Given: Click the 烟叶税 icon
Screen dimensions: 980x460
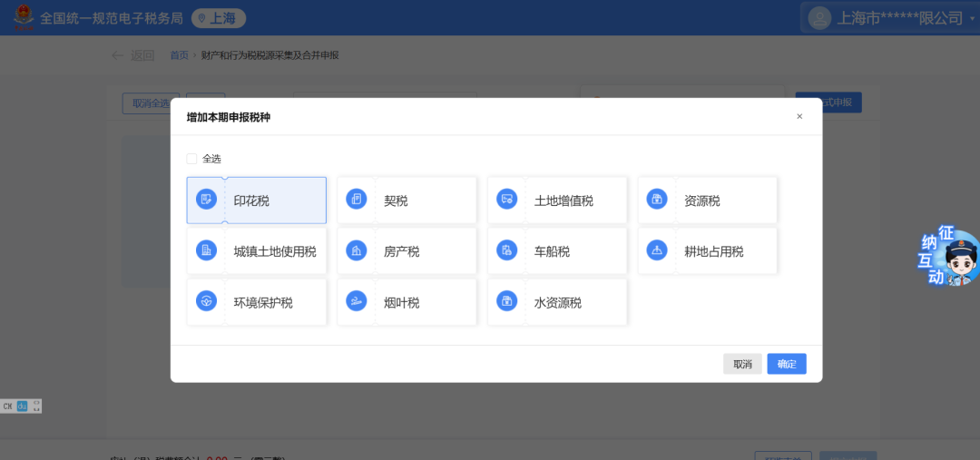Looking at the screenshot, I should coord(357,302).
